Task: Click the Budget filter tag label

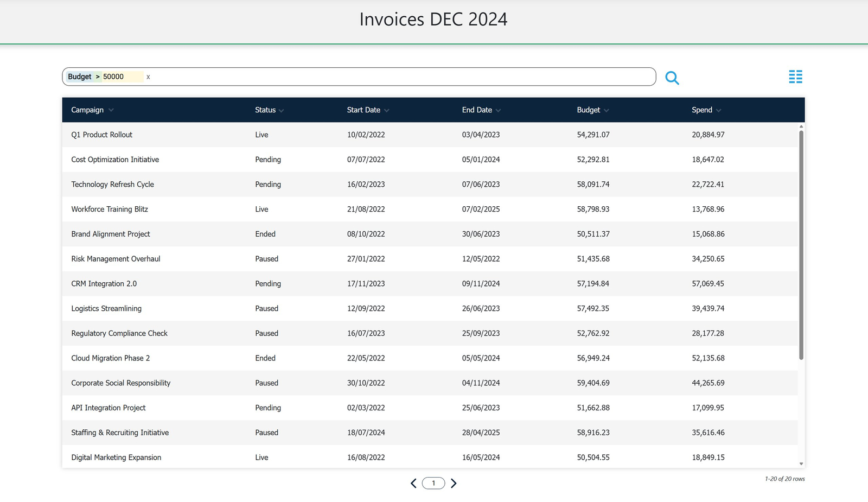Action: [80, 77]
